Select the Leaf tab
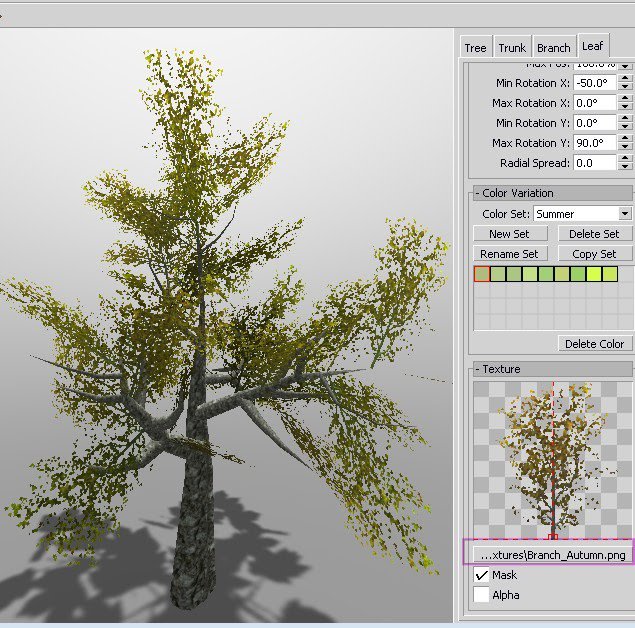 coord(593,45)
